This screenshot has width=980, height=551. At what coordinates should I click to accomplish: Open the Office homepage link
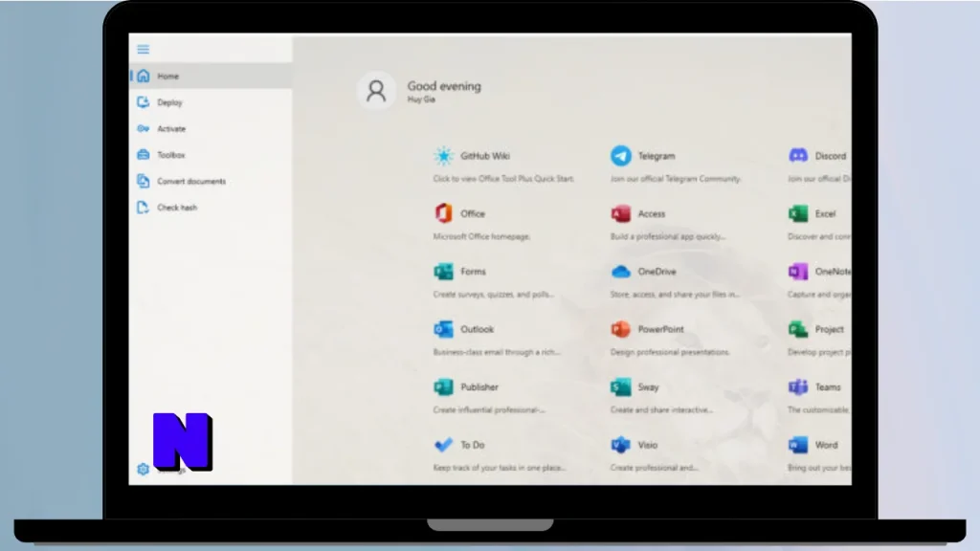coord(473,213)
